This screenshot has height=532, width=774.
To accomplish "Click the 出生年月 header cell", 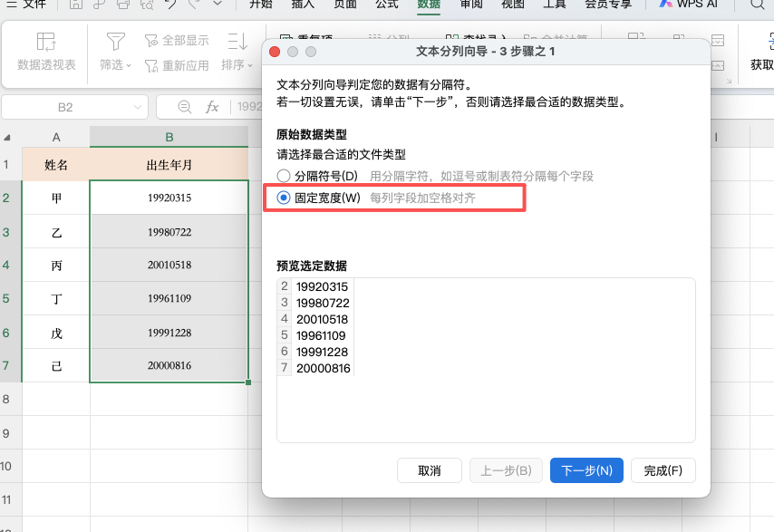I will click(x=169, y=164).
